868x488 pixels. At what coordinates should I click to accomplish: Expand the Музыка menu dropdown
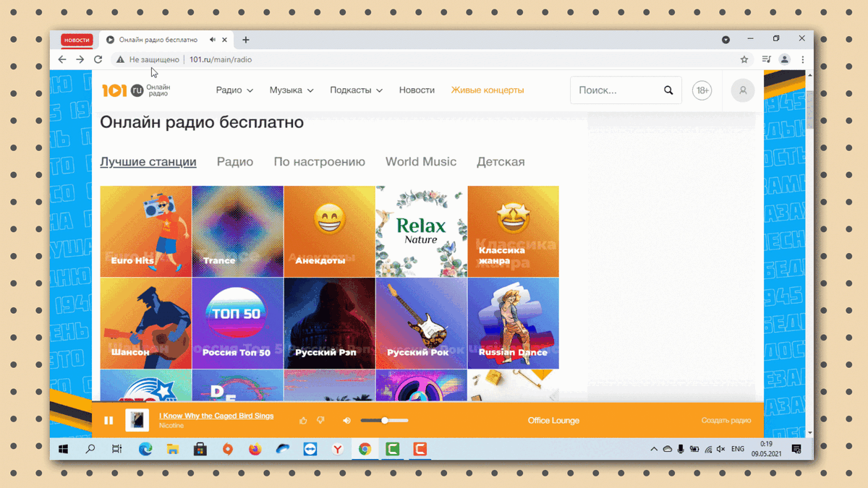click(x=292, y=90)
